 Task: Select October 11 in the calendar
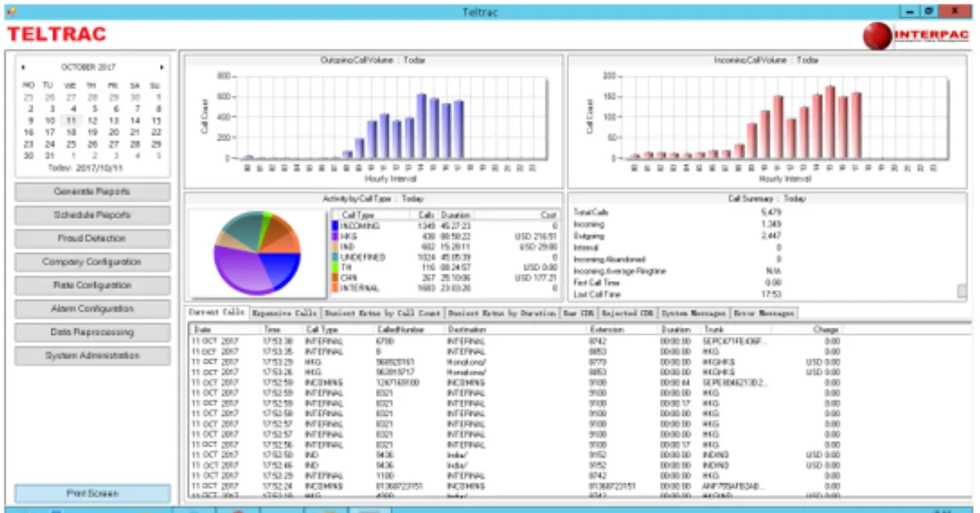click(71, 120)
